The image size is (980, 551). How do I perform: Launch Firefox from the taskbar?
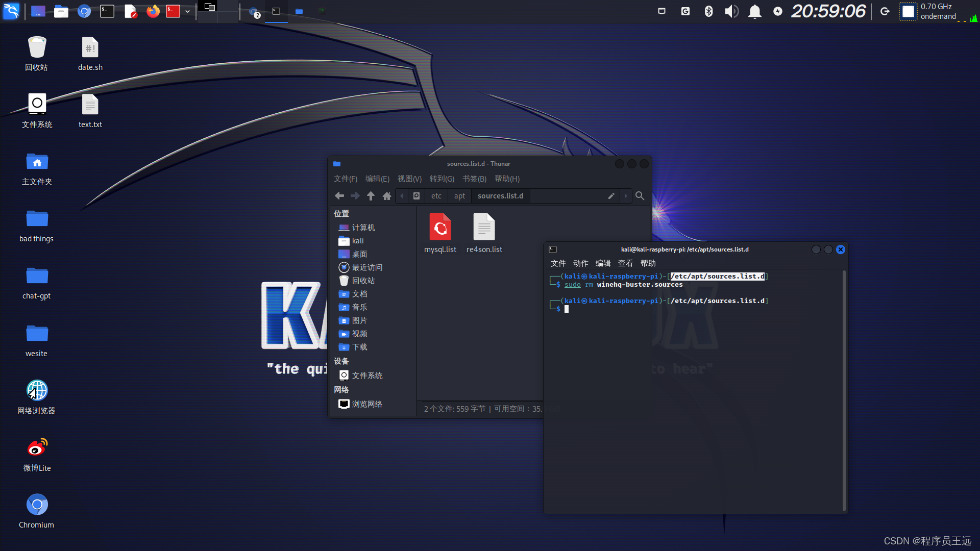click(x=153, y=11)
